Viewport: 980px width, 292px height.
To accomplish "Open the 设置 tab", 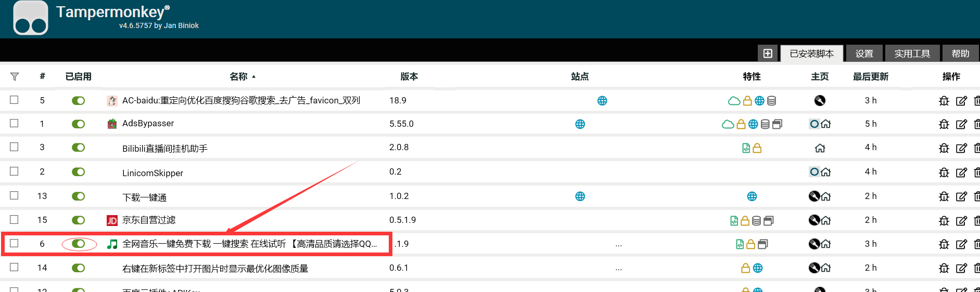I will (x=864, y=54).
